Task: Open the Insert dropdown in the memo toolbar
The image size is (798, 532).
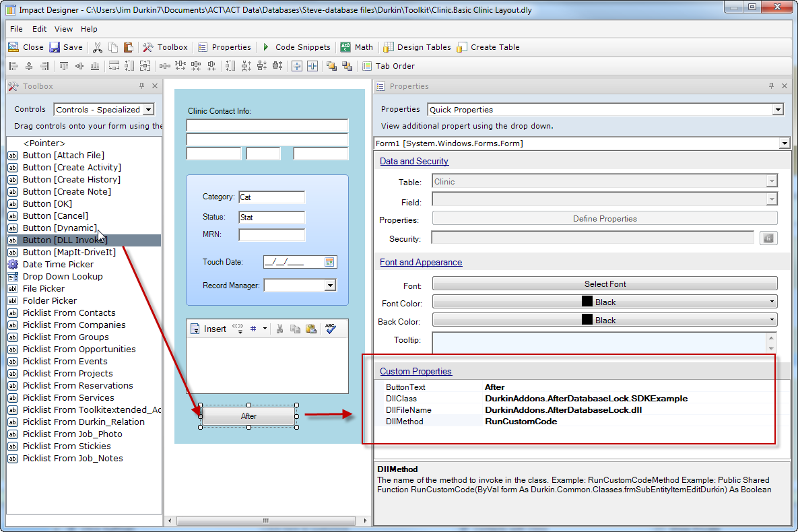Action: click(x=209, y=329)
